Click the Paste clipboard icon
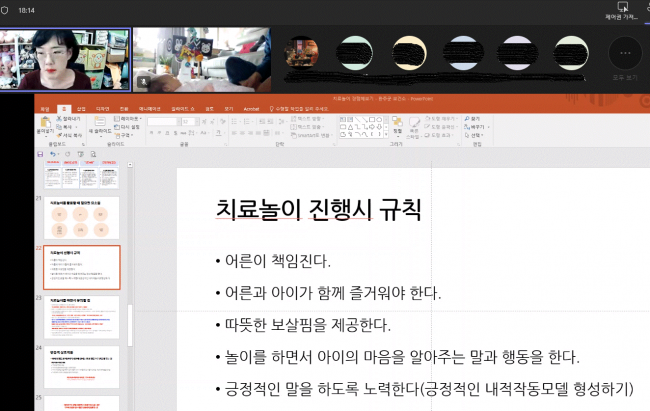 point(45,122)
